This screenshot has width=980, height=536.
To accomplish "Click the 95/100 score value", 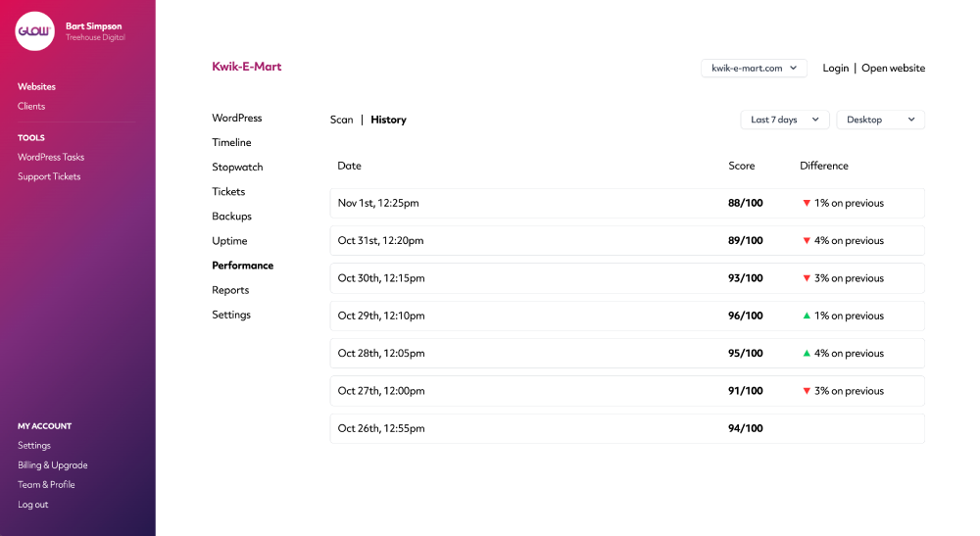I will (745, 353).
